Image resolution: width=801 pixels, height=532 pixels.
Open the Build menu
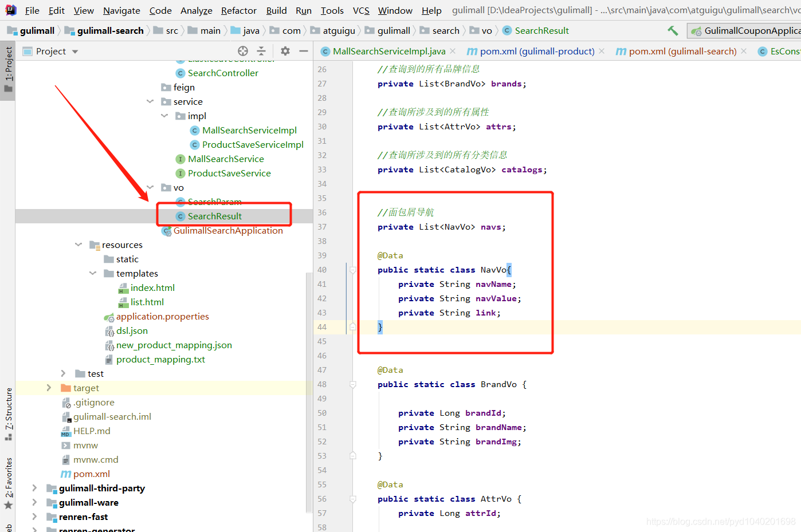(277, 10)
